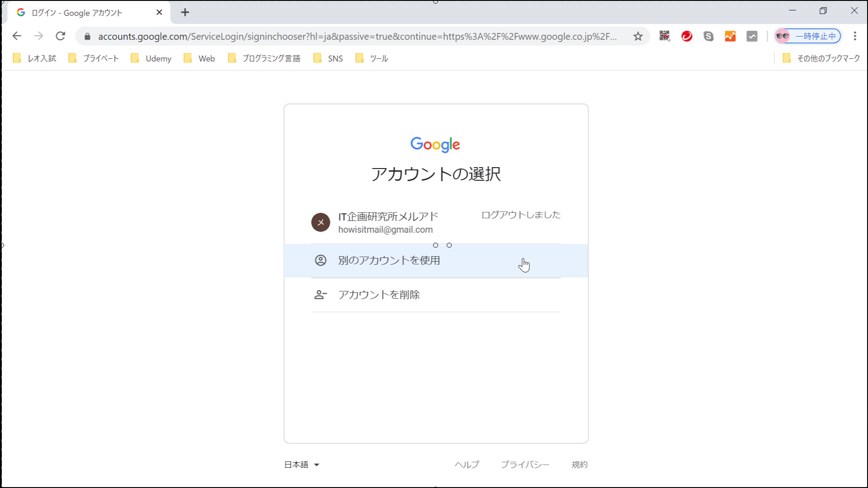The width and height of the screenshot is (868, 488).
Task: Open the red circular extension icon
Action: pyautogui.click(x=687, y=36)
